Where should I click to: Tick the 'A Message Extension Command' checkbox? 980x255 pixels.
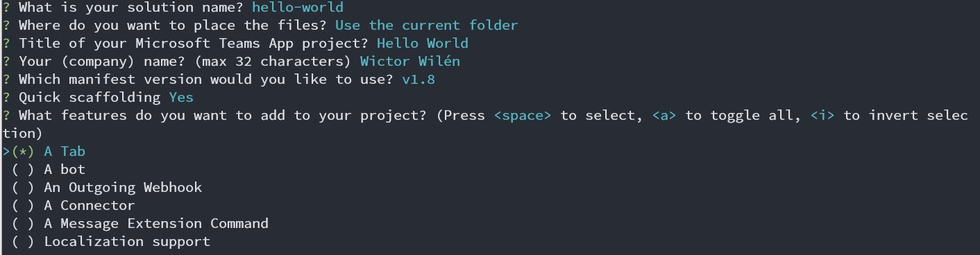click(23, 223)
